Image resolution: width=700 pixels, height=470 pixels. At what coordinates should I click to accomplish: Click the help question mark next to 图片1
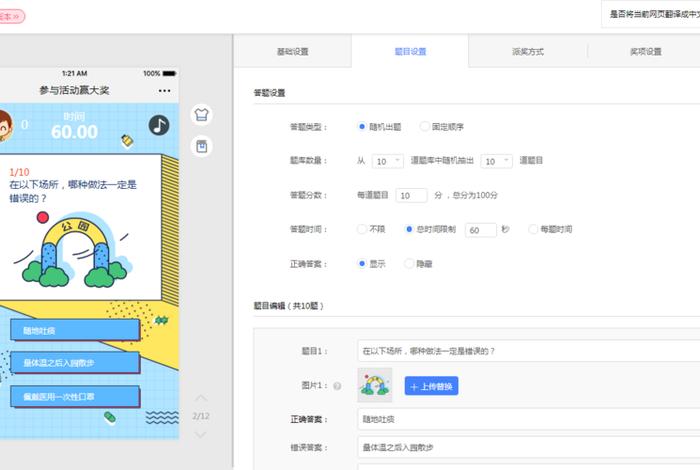pyautogui.click(x=337, y=386)
